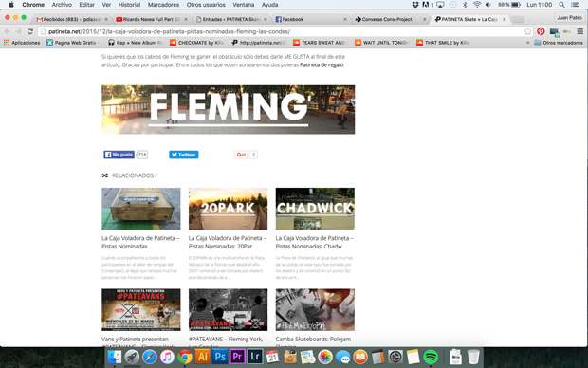This screenshot has width=588, height=368.
Task: Open Notes app from the dock
Action: [x=413, y=357]
